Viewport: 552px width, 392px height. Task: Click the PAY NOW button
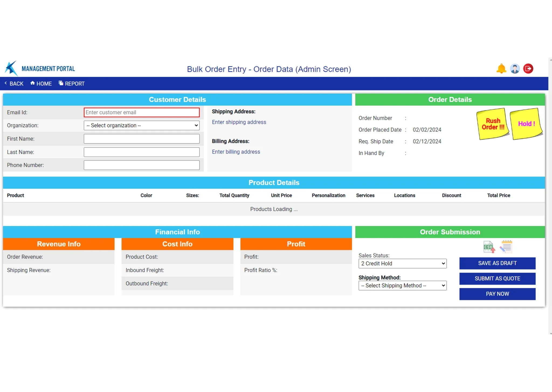pos(497,294)
